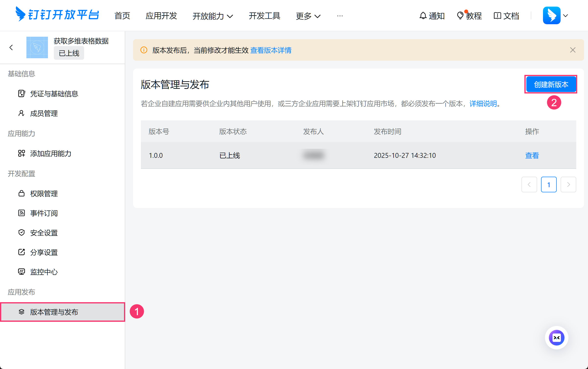This screenshot has width=588, height=369.
Task: Open the floating AI assistant icon
Action: 556,338
